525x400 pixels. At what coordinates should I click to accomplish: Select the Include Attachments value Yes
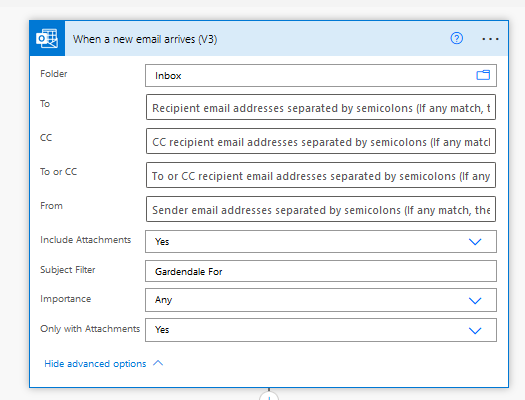(x=162, y=242)
